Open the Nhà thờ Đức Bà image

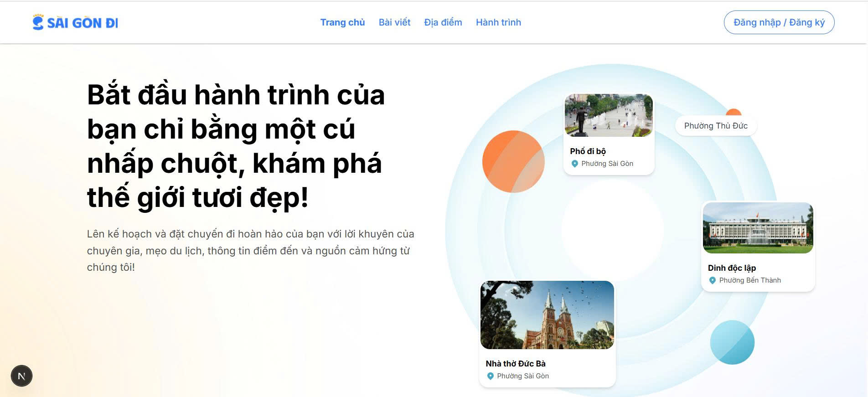click(547, 315)
